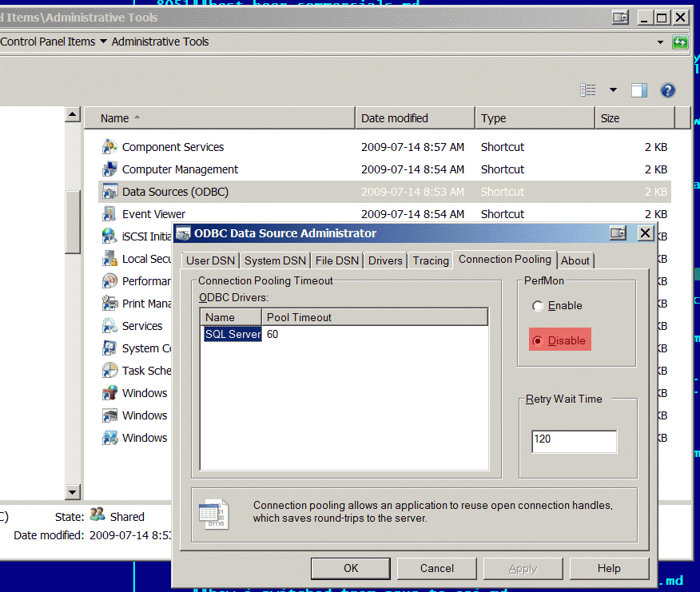Click the scroll up arrow in navigation pane

click(73, 115)
